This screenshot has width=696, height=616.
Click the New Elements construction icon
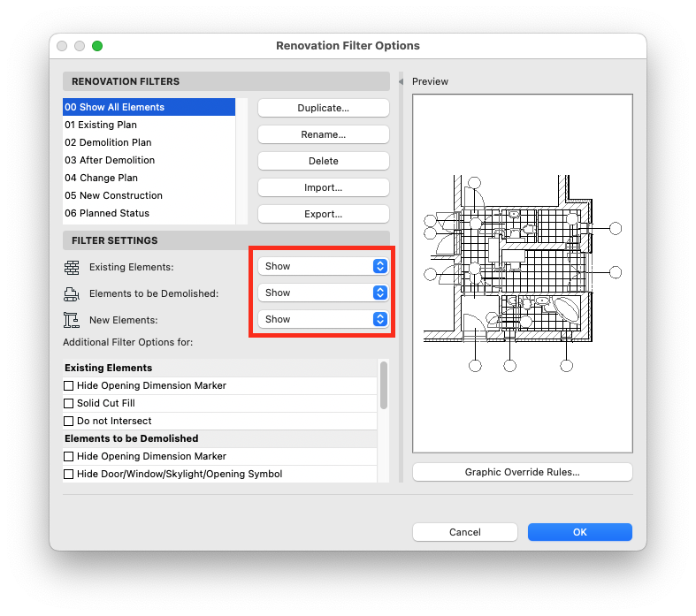pyautogui.click(x=72, y=320)
